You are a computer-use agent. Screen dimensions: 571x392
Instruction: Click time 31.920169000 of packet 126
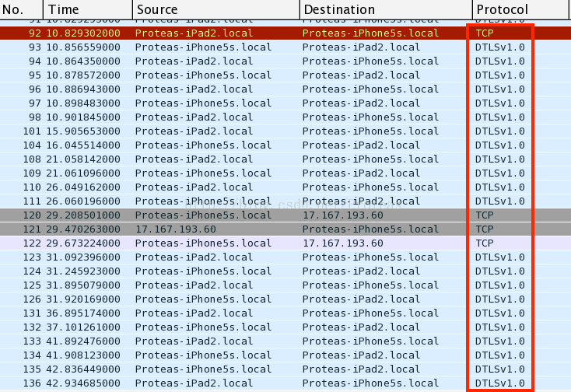pyautogui.click(x=83, y=299)
